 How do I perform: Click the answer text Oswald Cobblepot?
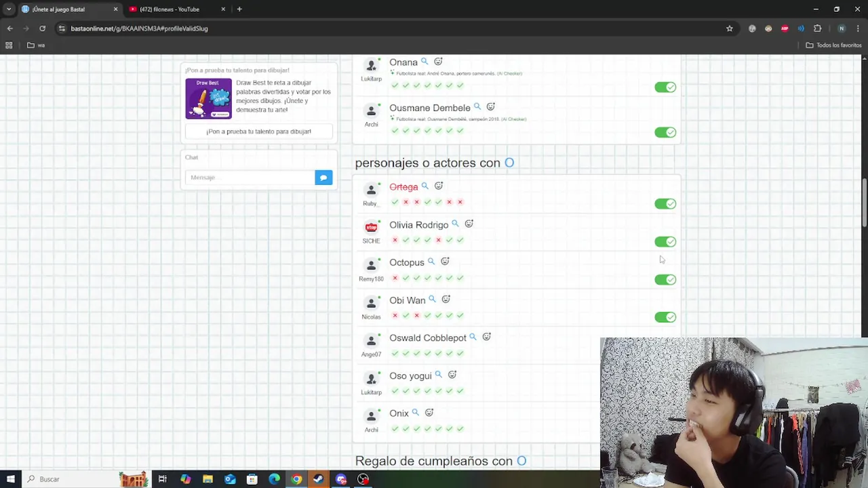click(428, 338)
